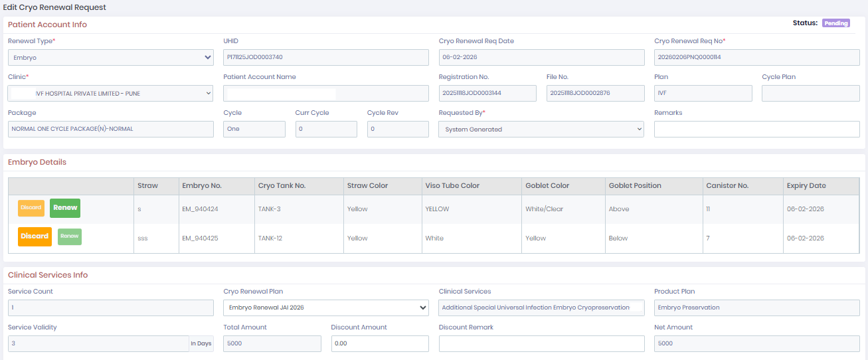The image size is (868, 360).
Task: Click Renew for embryo EM_940424
Action: coord(65,208)
